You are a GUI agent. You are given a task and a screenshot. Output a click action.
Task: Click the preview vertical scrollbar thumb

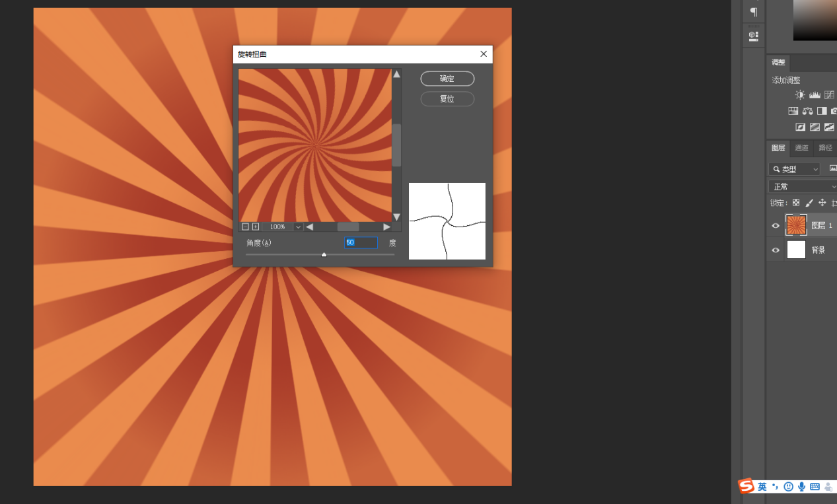pos(396,145)
